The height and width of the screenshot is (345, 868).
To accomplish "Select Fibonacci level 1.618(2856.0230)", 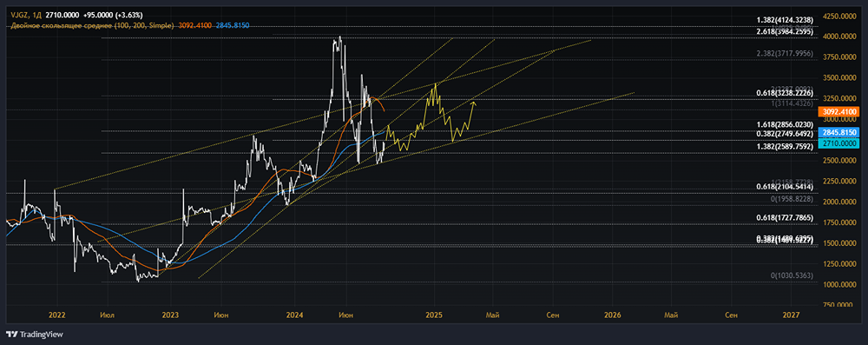I will coord(785,125).
